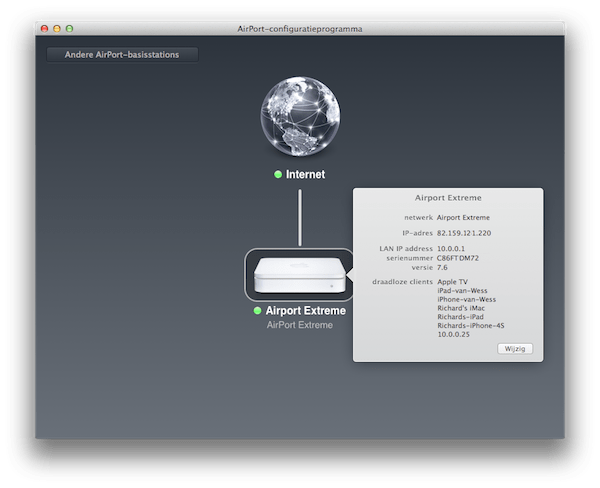
Task: Click IP address 82.159.121.220
Action: pos(464,233)
